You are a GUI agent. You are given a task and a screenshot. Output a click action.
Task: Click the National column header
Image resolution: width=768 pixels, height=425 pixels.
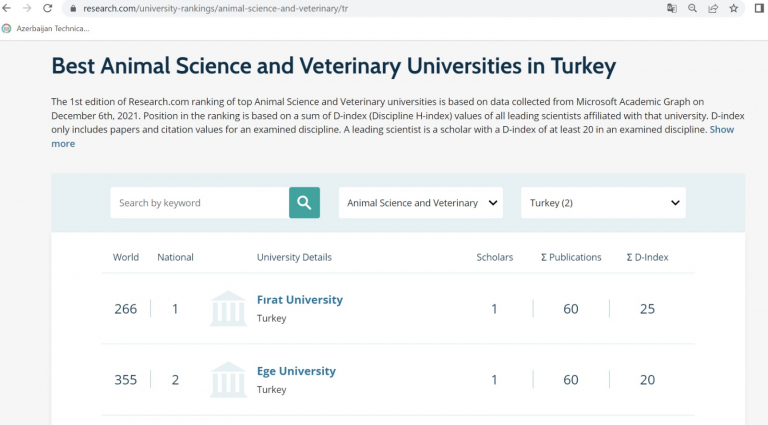pos(175,257)
